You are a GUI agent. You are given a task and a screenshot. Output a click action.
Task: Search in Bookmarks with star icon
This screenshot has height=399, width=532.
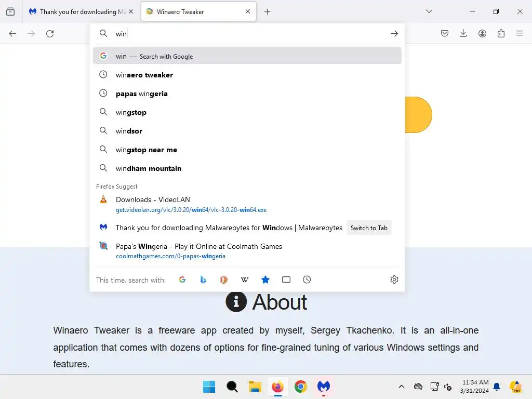click(x=265, y=280)
